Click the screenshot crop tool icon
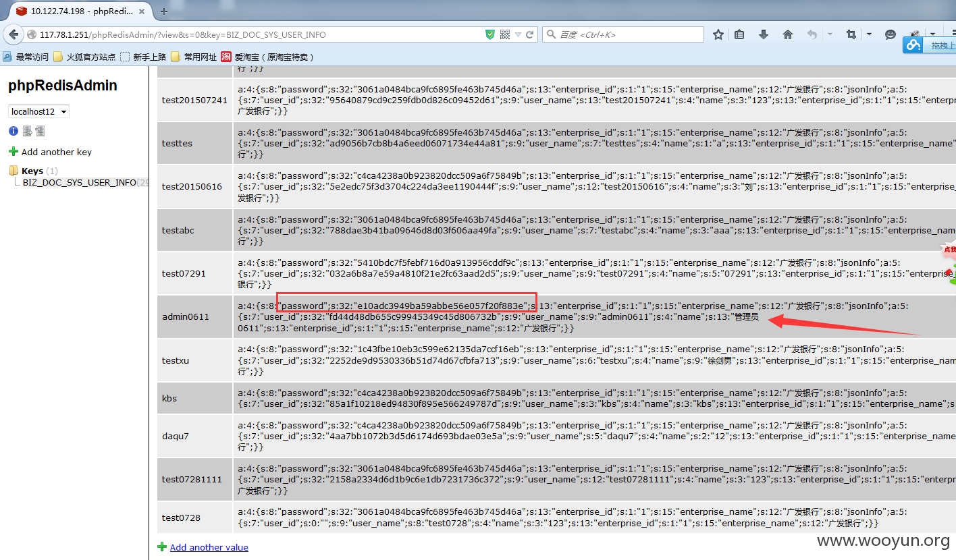 851,34
